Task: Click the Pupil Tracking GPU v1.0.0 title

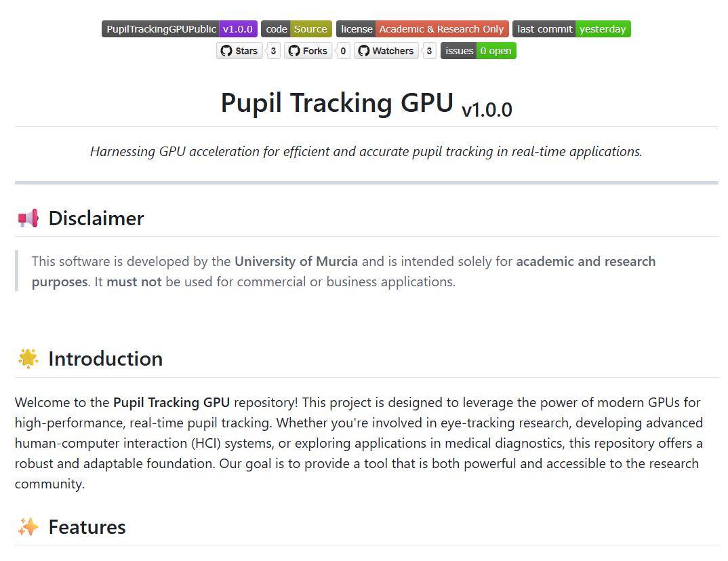Action: tap(366, 104)
